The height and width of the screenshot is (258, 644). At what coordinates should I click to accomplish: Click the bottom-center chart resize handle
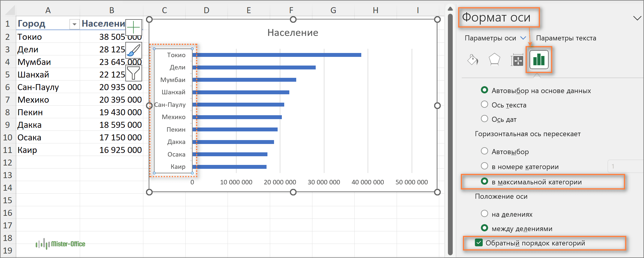(293, 192)
